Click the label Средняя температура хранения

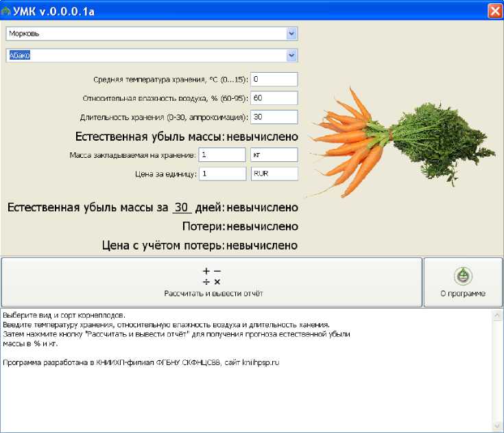(171, 80)
